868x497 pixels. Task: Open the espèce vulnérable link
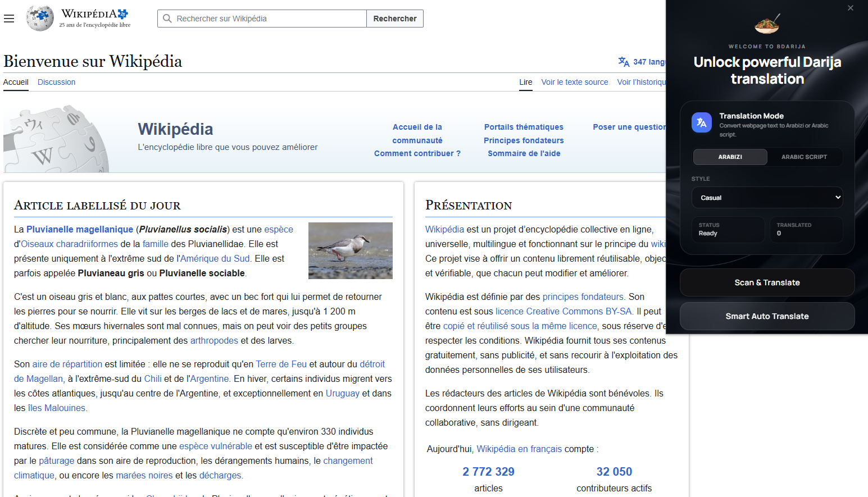pos(216,446)
